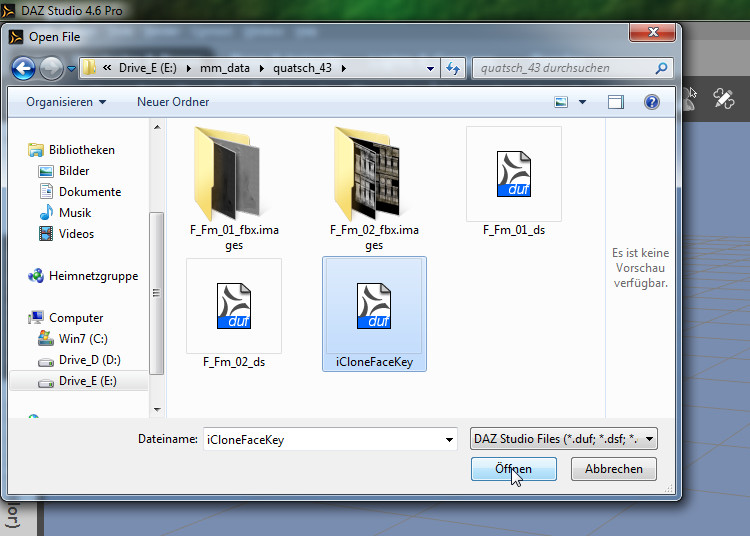
Task: Expand the arrow after Drive_E (E:) in the path
Action: click(188, 68)
